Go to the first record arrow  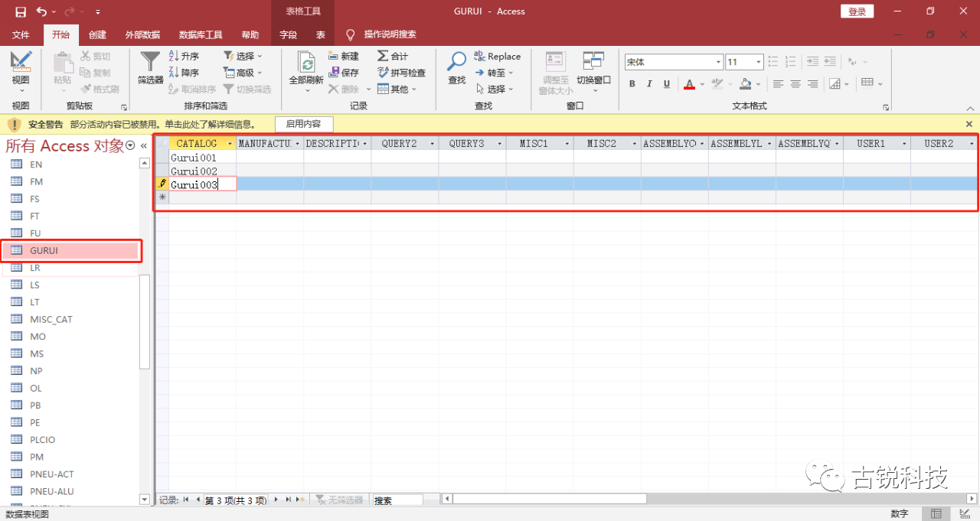pyautogui.click(x=186, y=500)
